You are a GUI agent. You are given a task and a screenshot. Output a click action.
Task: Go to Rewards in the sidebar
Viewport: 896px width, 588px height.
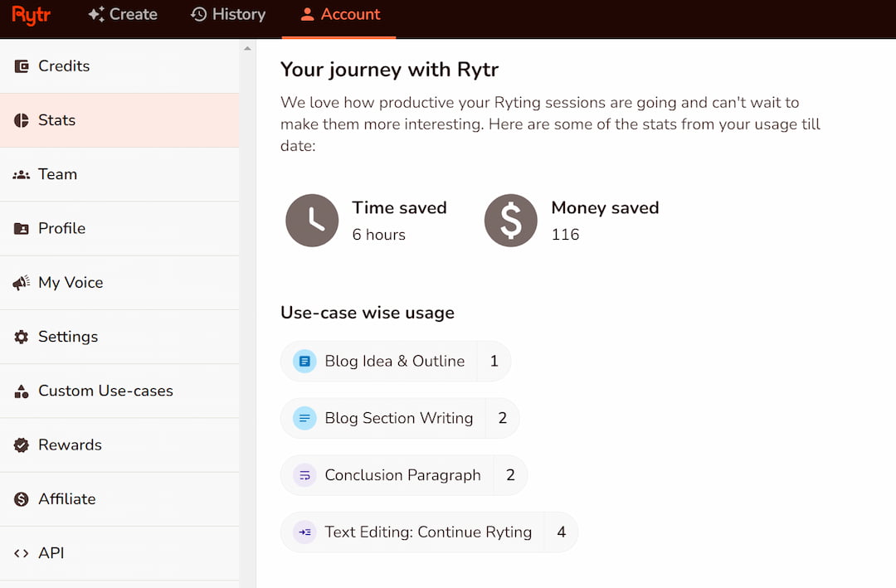(119, 445)
